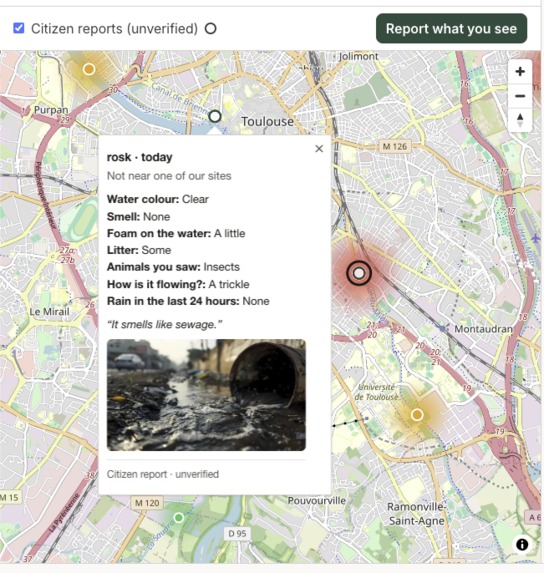Viewport: 544px width, 573px height.
Task: Click the Montaudran map label
Action: (x=483, y=329)
